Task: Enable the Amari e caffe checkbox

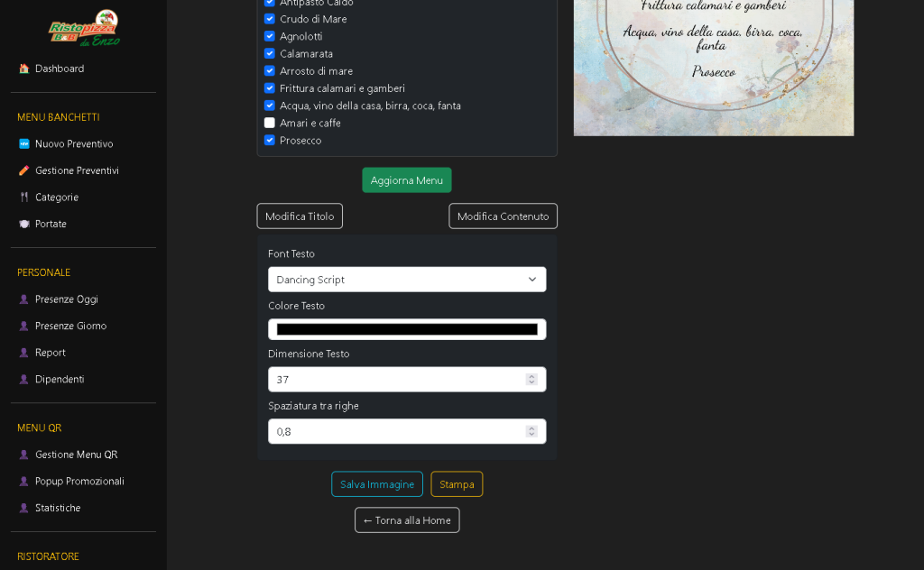Action: point(270,123)
